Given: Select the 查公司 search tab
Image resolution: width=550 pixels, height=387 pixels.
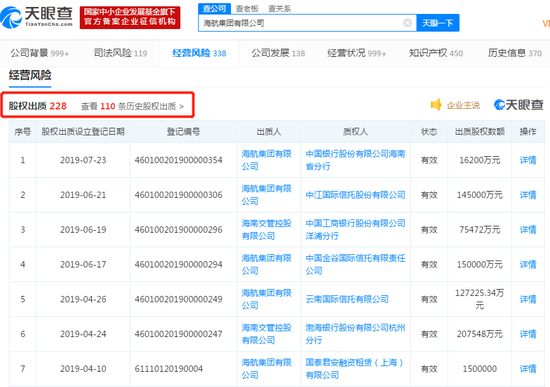Looking at the screenshot, I should [214, 8].
